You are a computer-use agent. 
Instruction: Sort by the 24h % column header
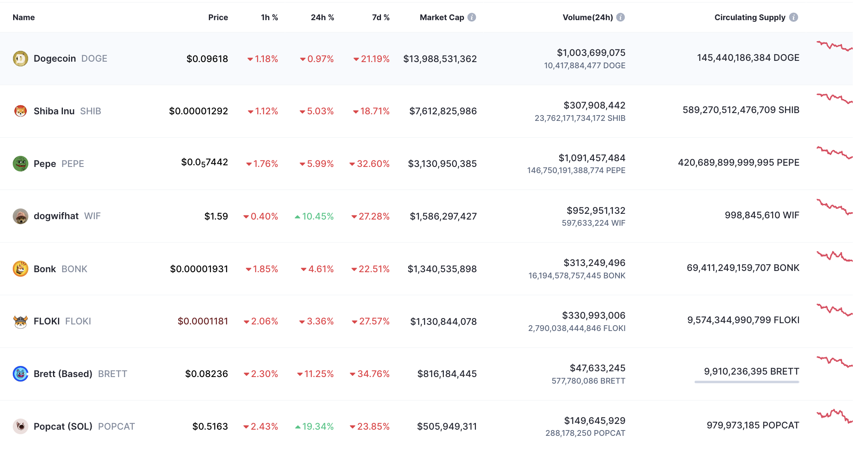pyautogui.click(x=322, y=17)
